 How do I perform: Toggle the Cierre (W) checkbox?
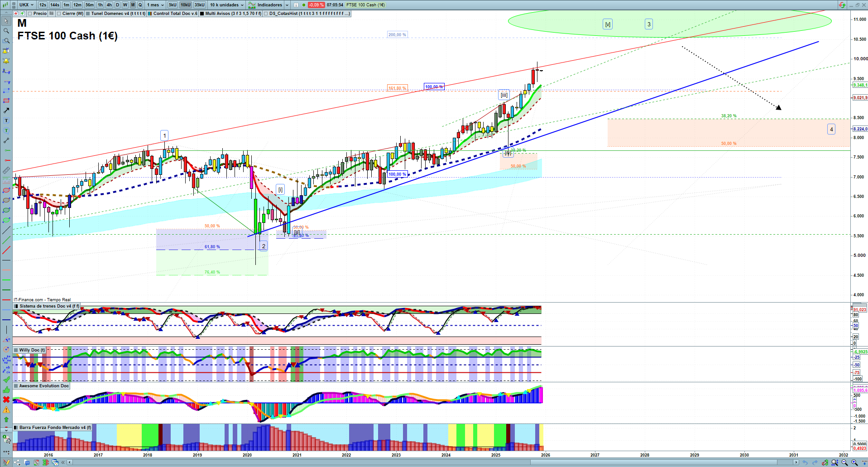click(x=59, y=14)
